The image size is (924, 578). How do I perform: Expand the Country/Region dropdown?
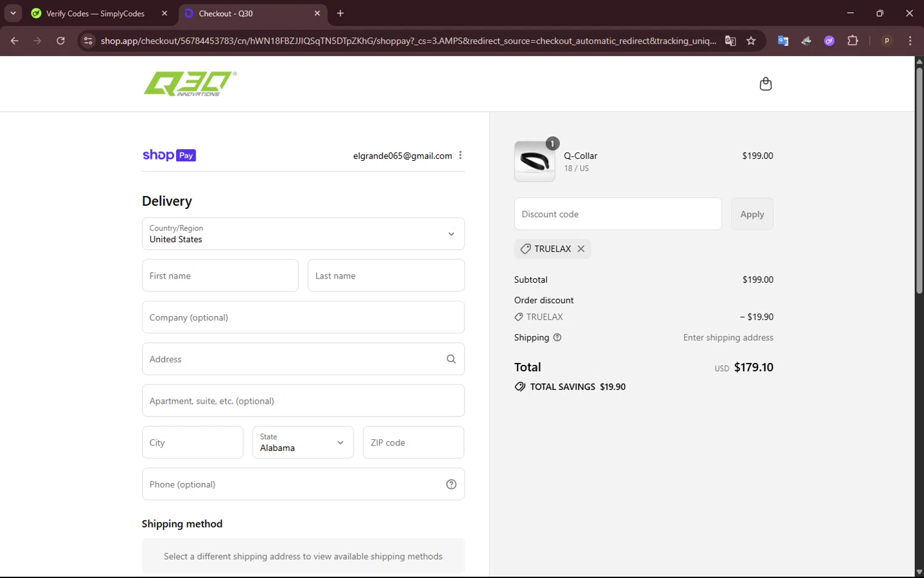coord(303,234)
